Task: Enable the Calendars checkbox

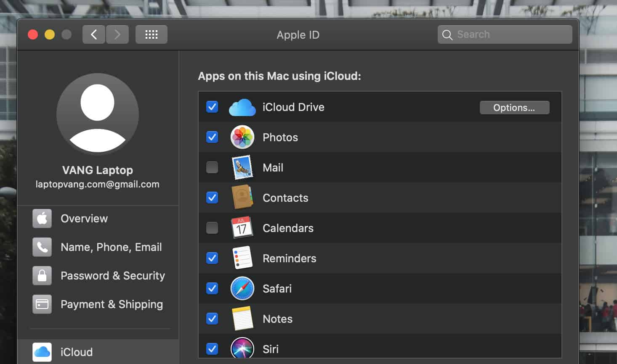Action: click(212, 228)
